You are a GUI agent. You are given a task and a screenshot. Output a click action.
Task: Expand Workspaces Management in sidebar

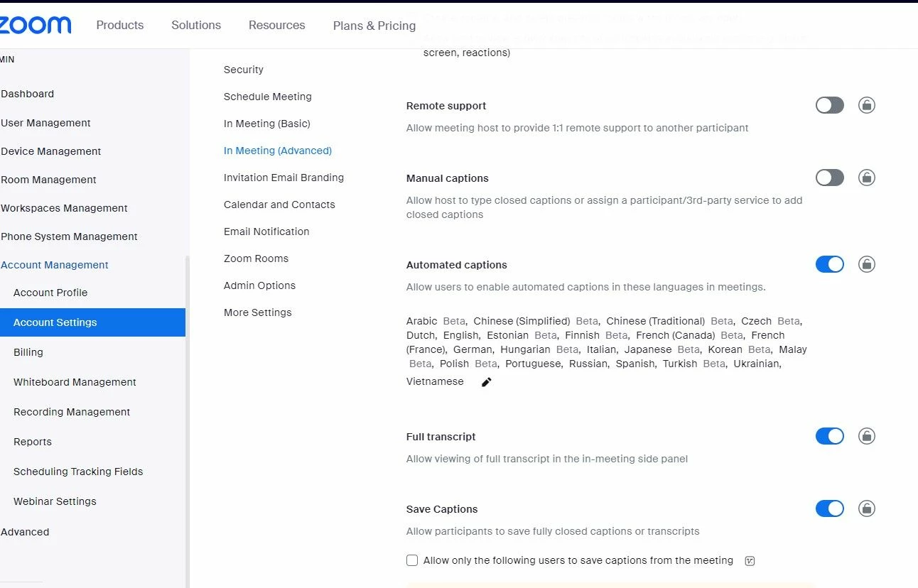64,208
